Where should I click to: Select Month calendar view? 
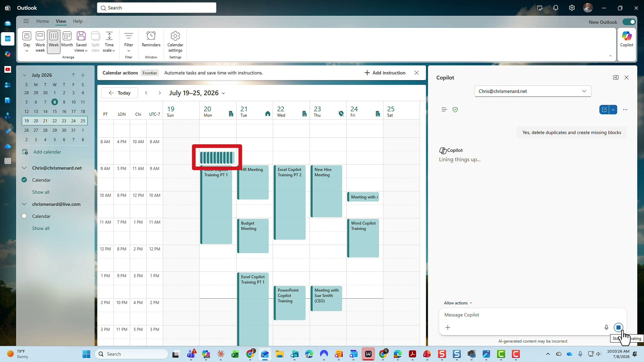point(67,42)
